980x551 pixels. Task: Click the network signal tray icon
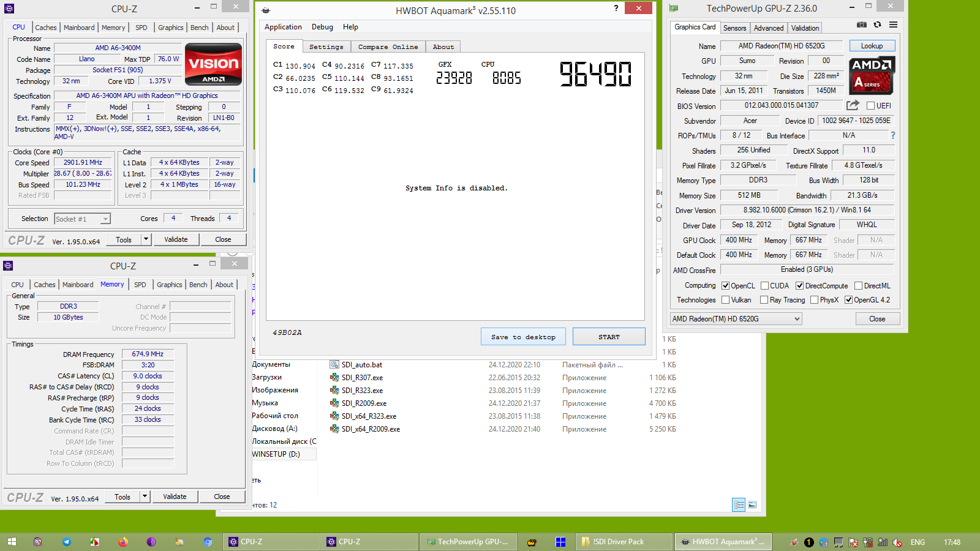click(x=883, y=542)
